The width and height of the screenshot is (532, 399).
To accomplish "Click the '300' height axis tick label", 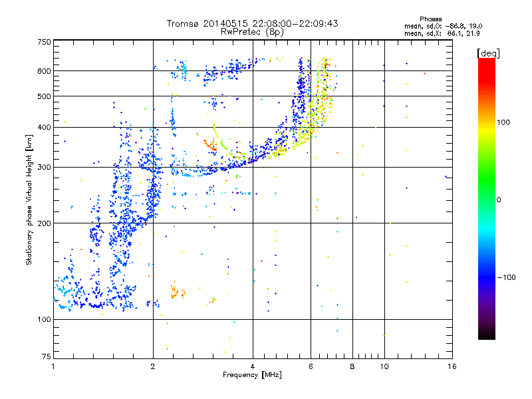I will click(44, 168).
